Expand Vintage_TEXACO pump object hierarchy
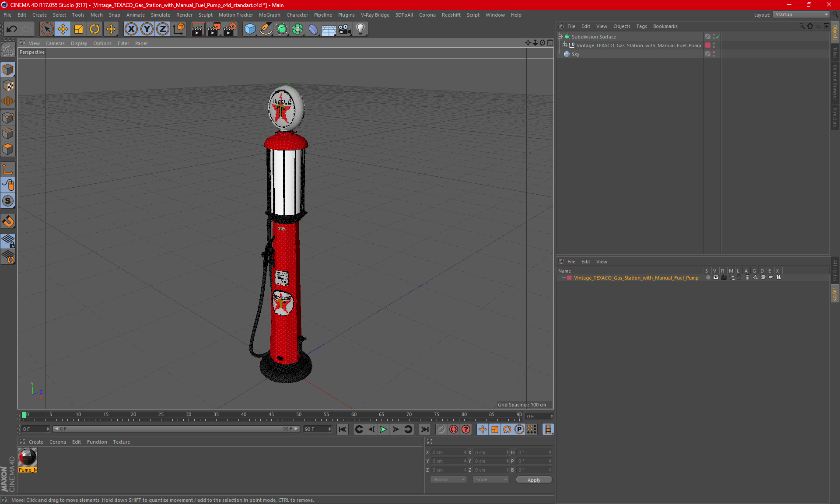Screen dimensions: 840x504 (565, 45)
